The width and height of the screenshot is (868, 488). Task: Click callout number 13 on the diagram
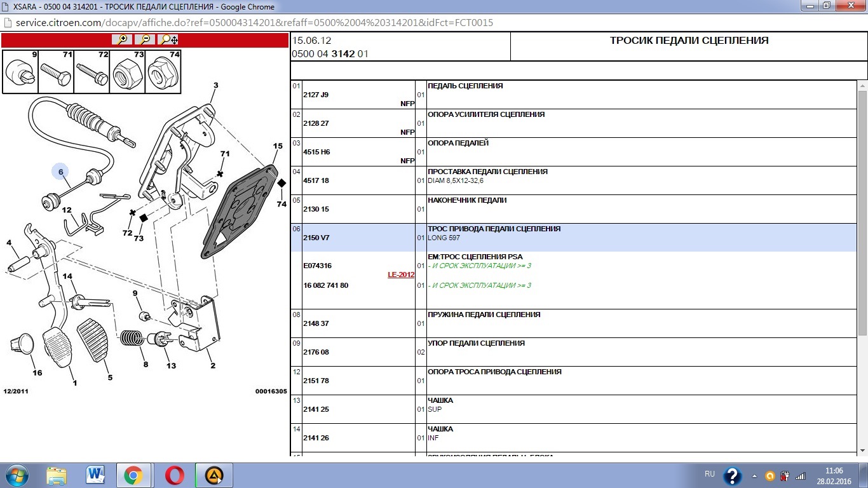click(171, 365)
